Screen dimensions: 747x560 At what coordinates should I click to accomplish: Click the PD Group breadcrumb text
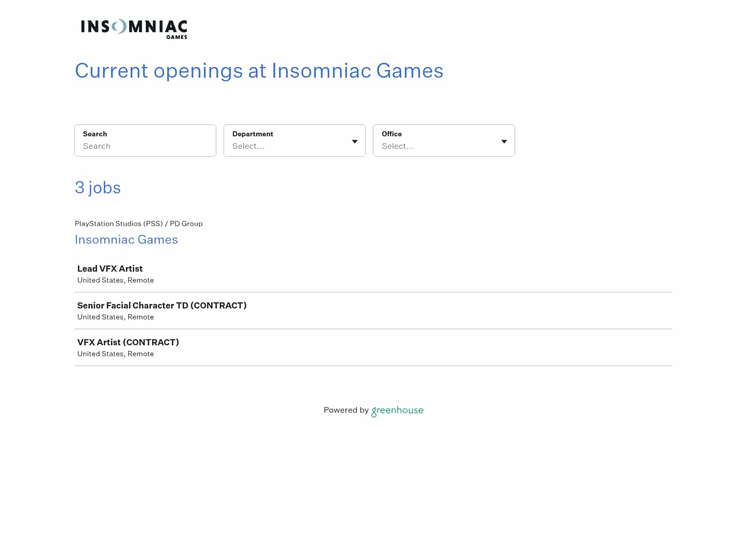pos(186,223)
